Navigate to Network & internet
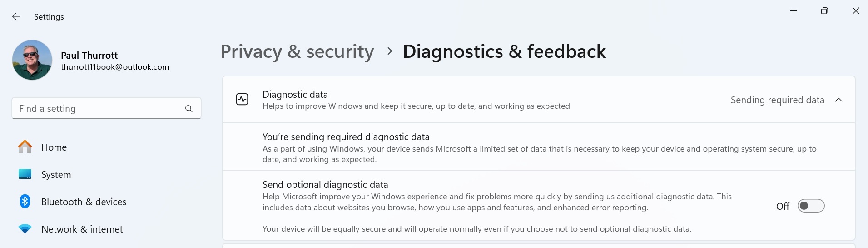This screenshot has width=868, height=248. click(x=82, y=229)
